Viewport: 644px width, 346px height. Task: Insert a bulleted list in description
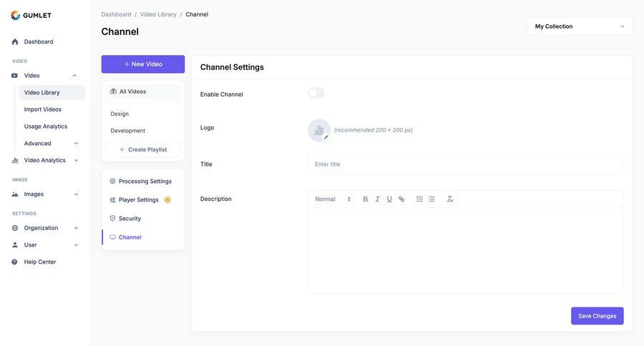click(x=431, y=199)
